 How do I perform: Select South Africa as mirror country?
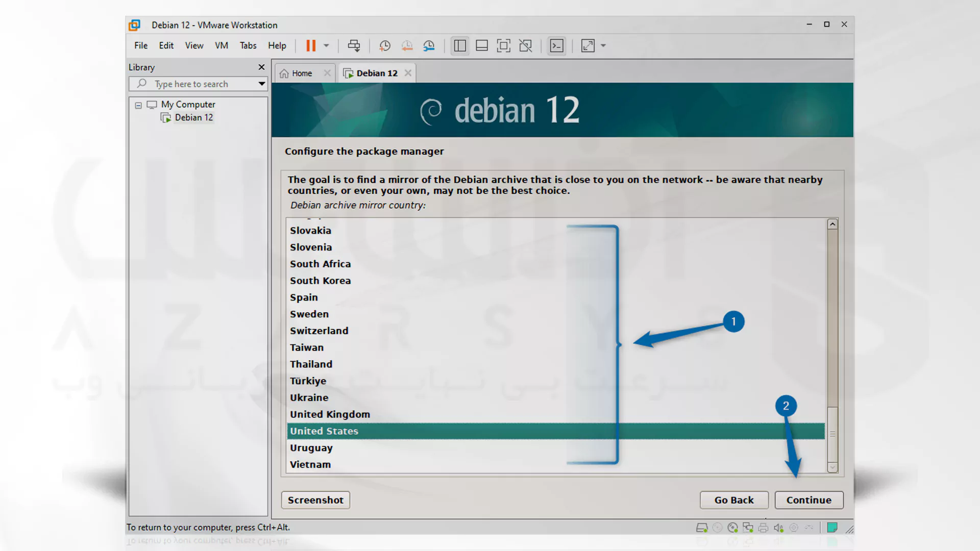[x=555, y=264]
